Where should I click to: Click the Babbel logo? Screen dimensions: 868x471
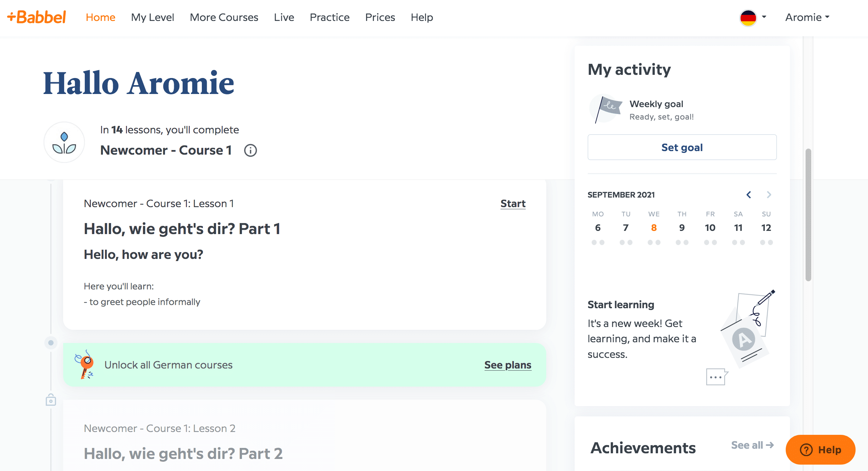click(37, 17)
